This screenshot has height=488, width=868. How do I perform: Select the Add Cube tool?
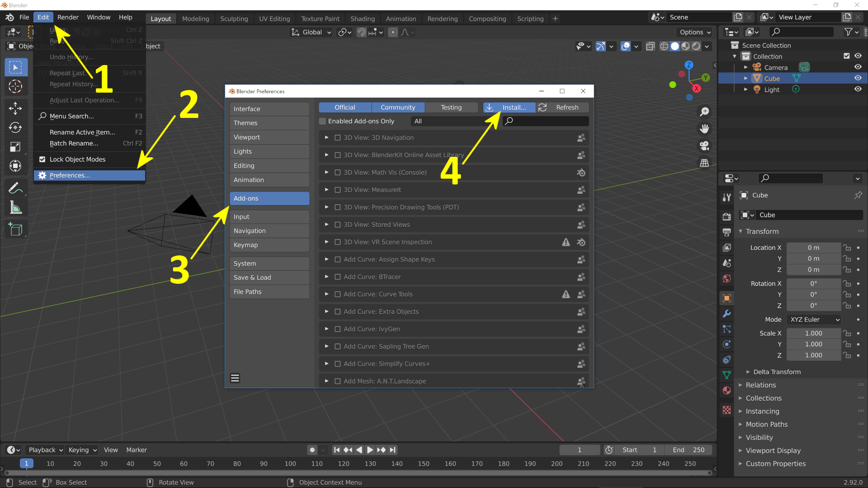click(x=15, y=230)
